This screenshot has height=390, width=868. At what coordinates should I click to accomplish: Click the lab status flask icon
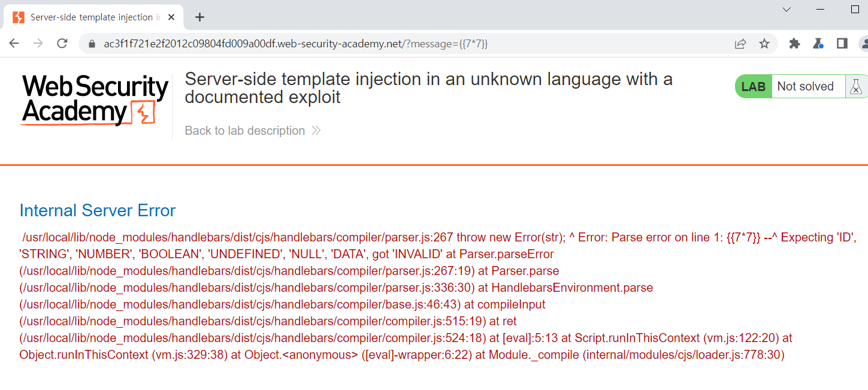tap(857, 87)
